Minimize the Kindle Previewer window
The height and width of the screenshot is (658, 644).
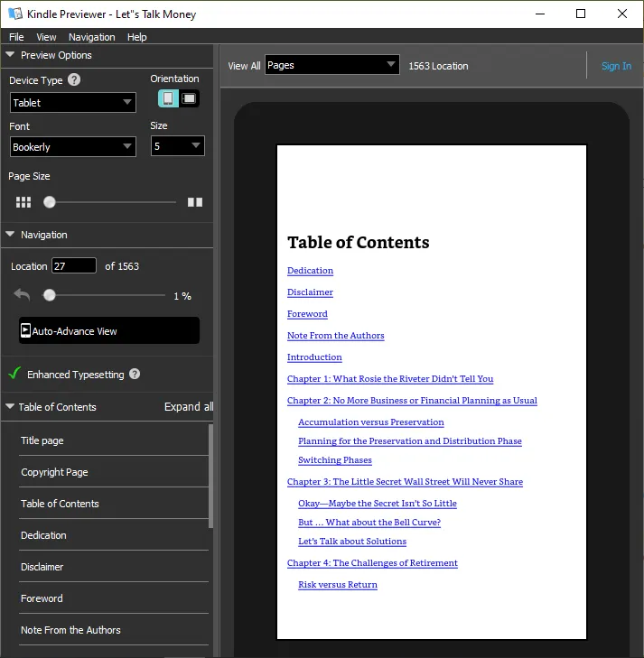coord(540,14)
